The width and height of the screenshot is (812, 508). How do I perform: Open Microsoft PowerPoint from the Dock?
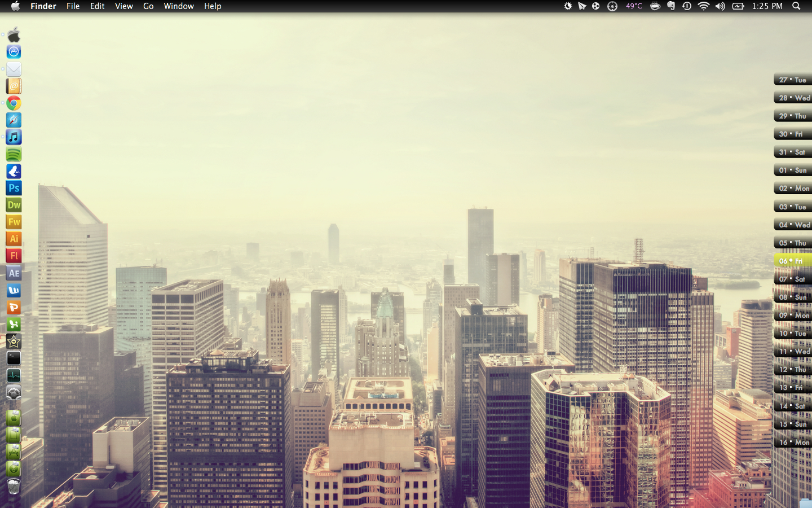click(14, 307)
